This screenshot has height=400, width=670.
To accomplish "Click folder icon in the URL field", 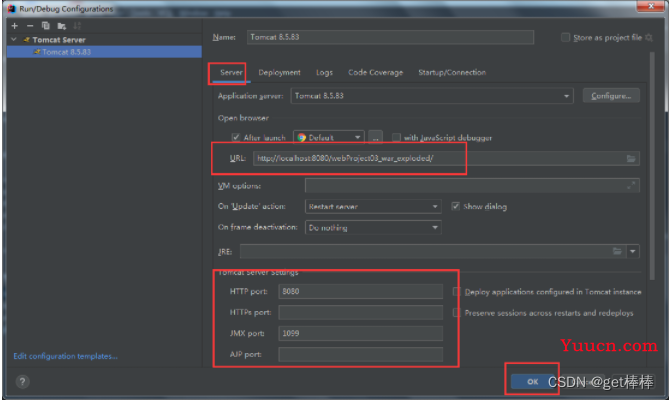I will (x=631, y=159).
